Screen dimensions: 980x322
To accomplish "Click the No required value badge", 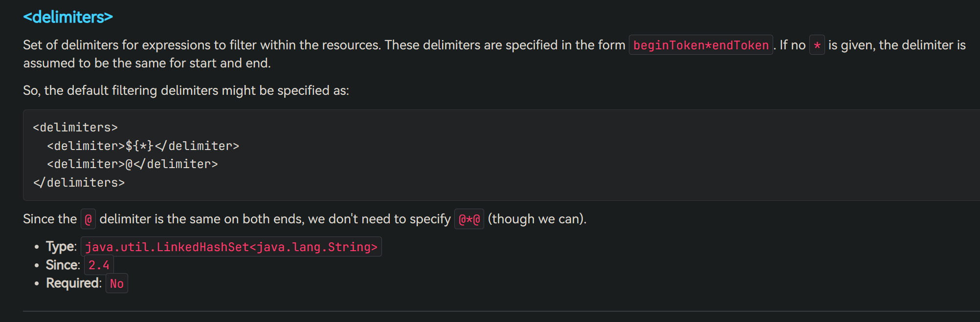I will 117,283.
